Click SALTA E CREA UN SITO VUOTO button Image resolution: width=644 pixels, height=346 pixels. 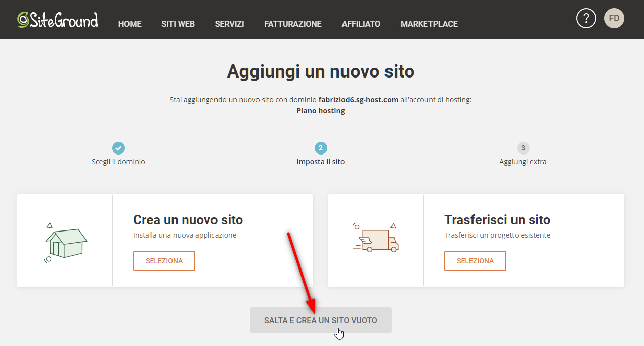321,320
